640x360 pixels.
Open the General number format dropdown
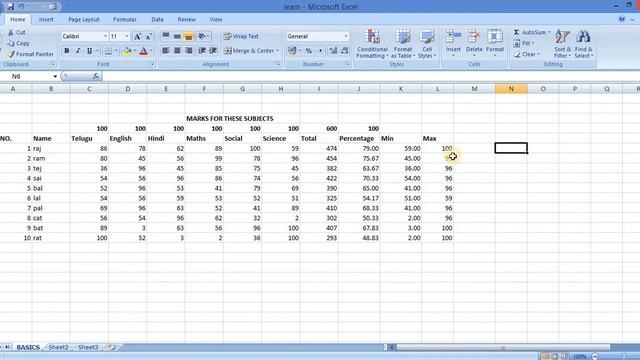346,36
